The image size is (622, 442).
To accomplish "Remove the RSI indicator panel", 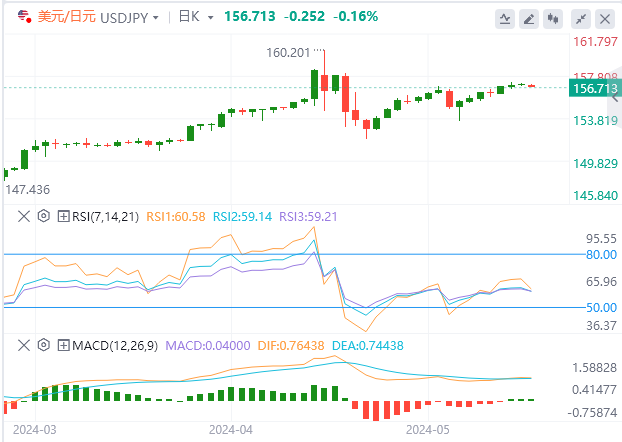I will click(24, 215).
